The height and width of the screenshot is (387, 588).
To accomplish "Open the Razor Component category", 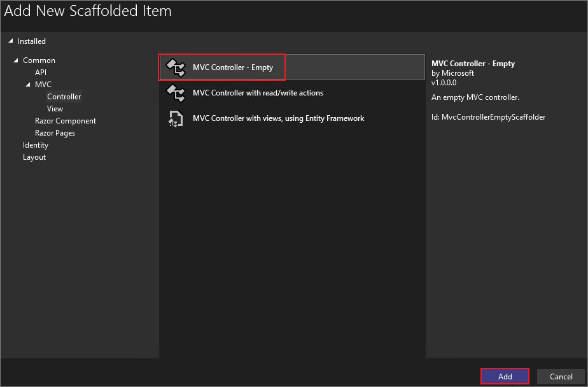I will 66,121.
